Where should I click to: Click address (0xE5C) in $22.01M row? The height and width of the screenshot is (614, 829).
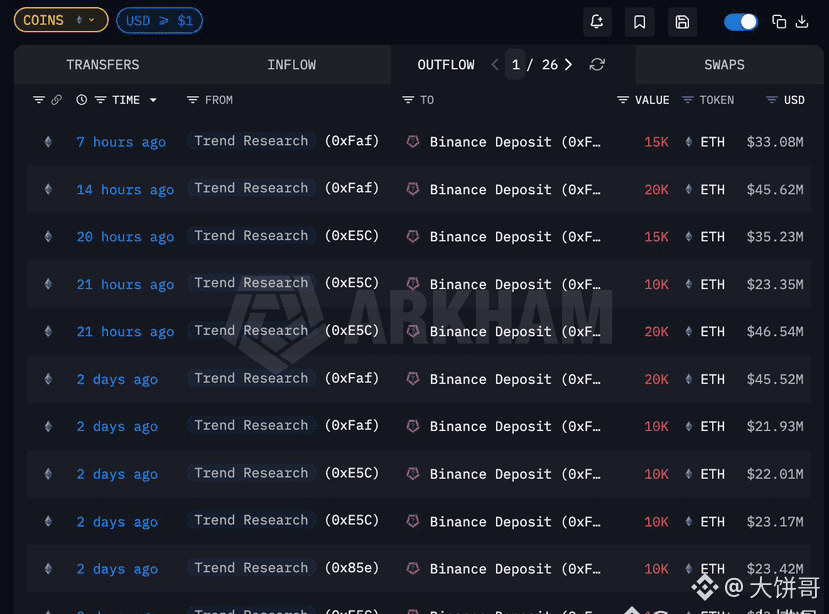click(352, 473)
